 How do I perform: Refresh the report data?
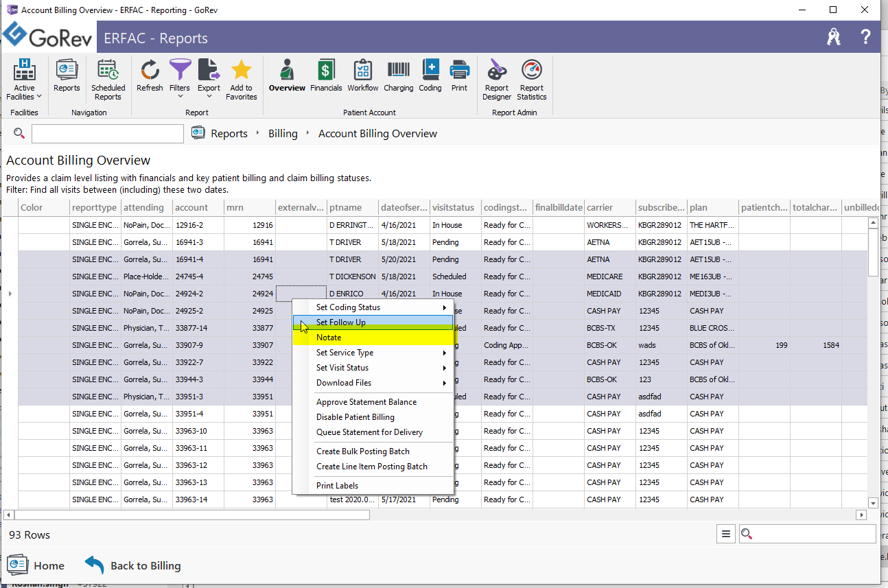point(150,75)
